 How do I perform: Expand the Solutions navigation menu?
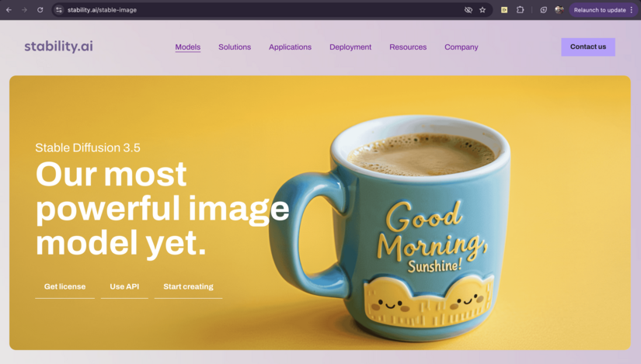pyautogui.click(x=235, y=47)
